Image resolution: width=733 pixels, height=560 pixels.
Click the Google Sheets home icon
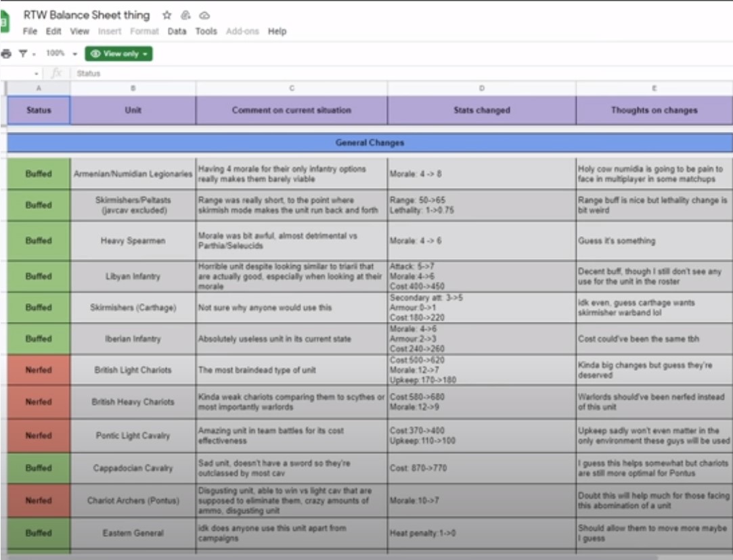click(4, 22)
